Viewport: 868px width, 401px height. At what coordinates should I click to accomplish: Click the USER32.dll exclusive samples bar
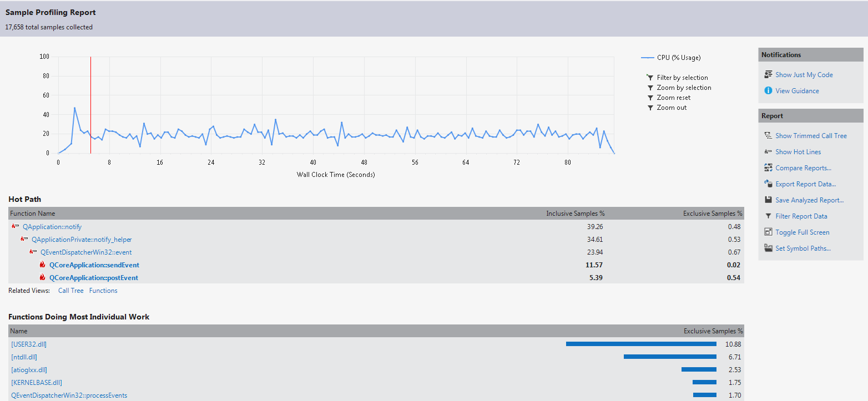(640, 344)
